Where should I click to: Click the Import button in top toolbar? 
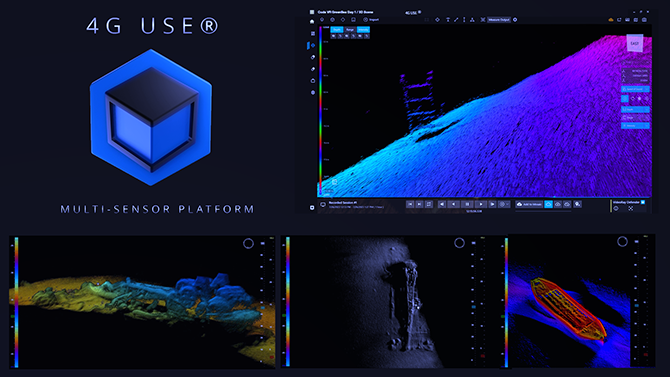[x=371, y=20]
